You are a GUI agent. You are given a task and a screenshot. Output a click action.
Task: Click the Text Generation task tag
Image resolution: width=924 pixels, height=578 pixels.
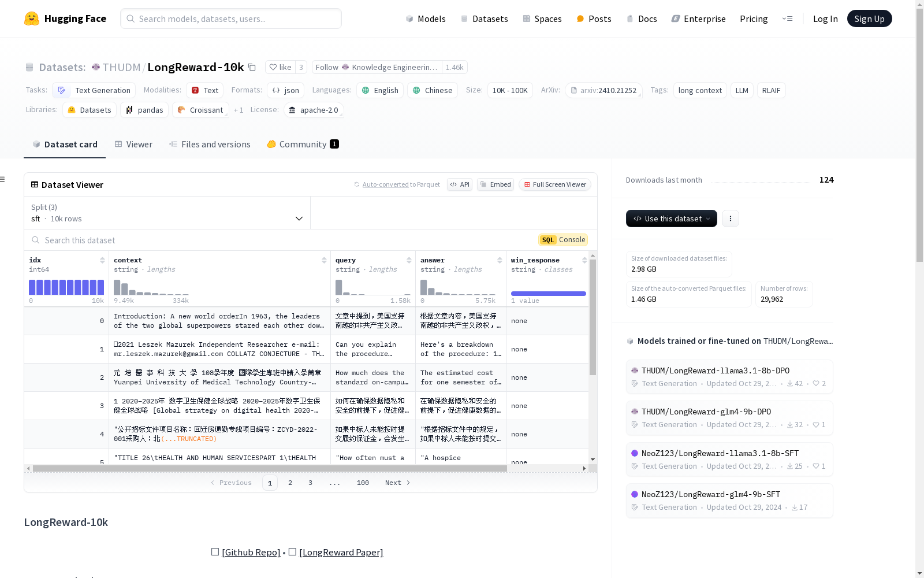coord(94,90)
